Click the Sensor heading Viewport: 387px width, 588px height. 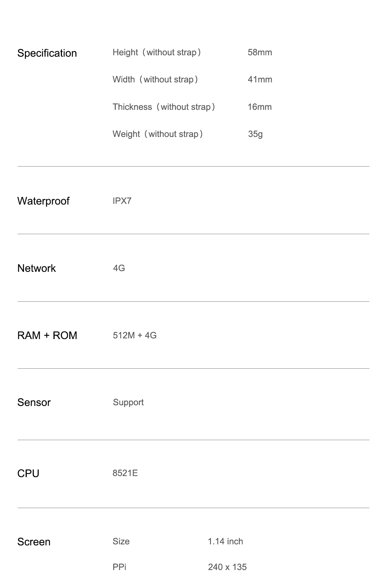click(x=34, y=402)
